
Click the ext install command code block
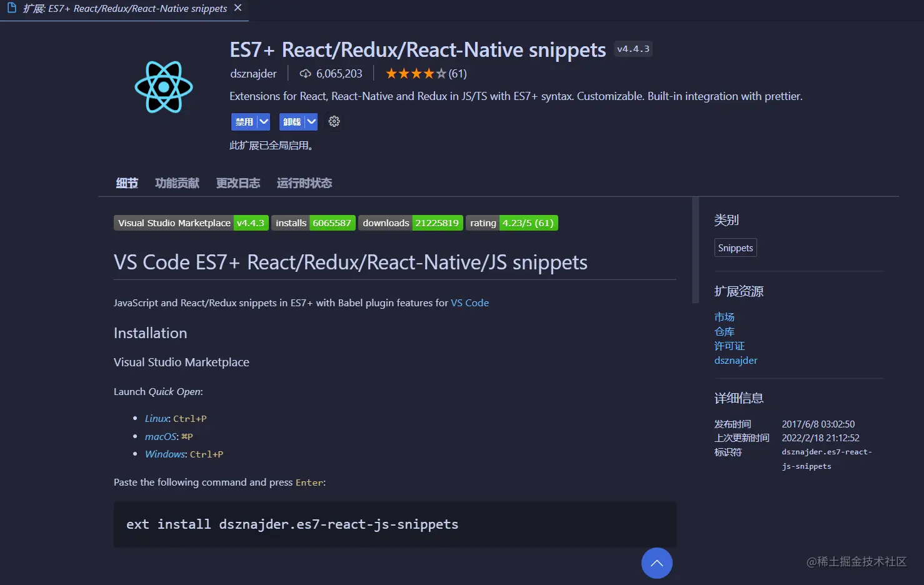(x=395, y=524)
